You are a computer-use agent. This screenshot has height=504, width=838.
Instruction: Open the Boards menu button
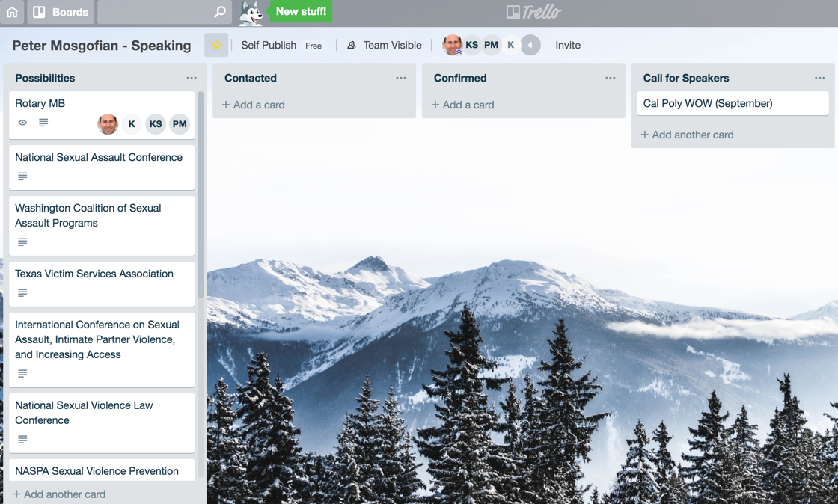click(61, 12)
